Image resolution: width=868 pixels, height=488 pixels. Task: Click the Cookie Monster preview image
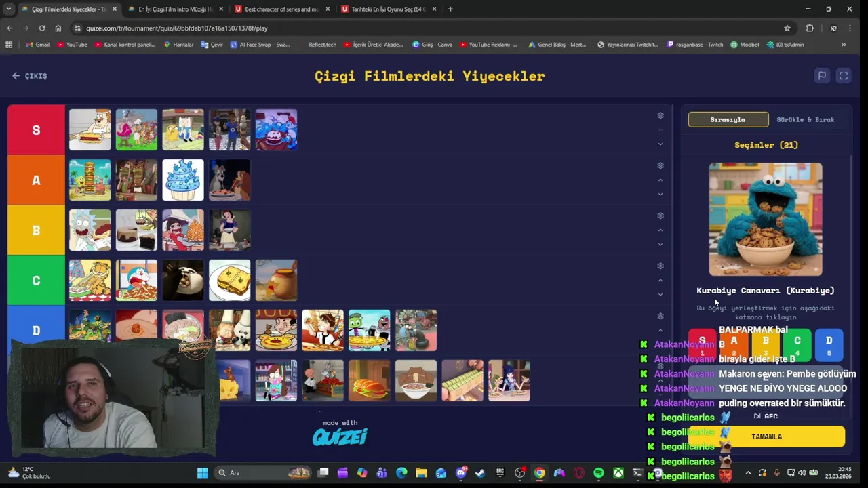coord(766,219)
